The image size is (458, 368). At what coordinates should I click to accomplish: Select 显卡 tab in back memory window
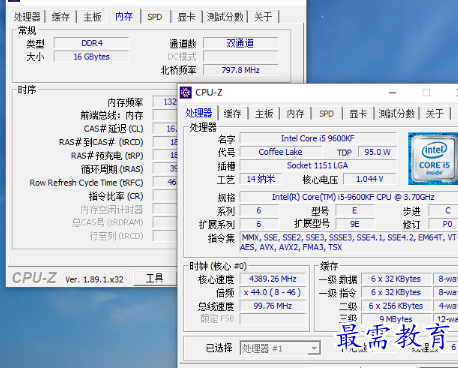[186, 17]
